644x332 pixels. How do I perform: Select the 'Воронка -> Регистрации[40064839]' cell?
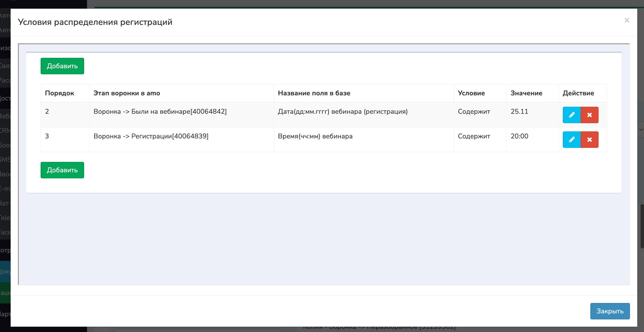click(151, 136)
